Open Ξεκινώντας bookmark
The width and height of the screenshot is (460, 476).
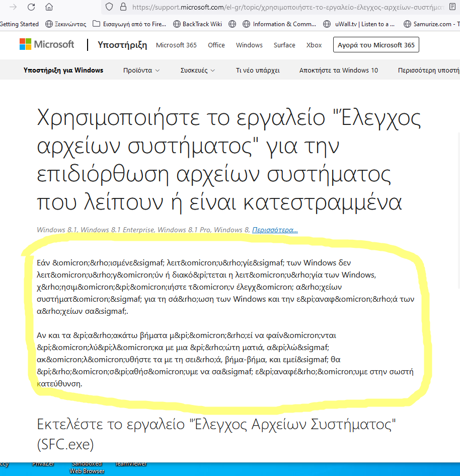tap(66, 24)
